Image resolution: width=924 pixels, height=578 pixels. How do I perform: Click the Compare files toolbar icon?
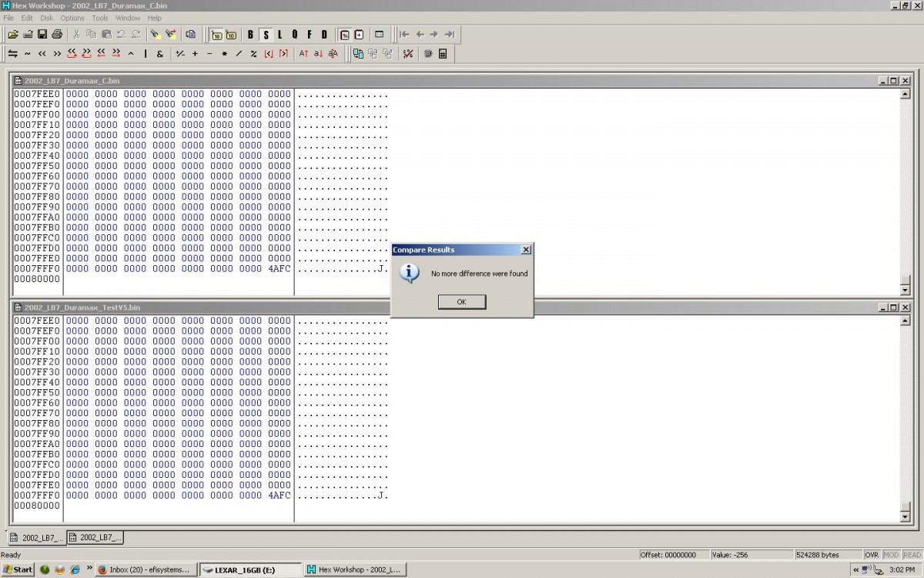pos(358,54)
